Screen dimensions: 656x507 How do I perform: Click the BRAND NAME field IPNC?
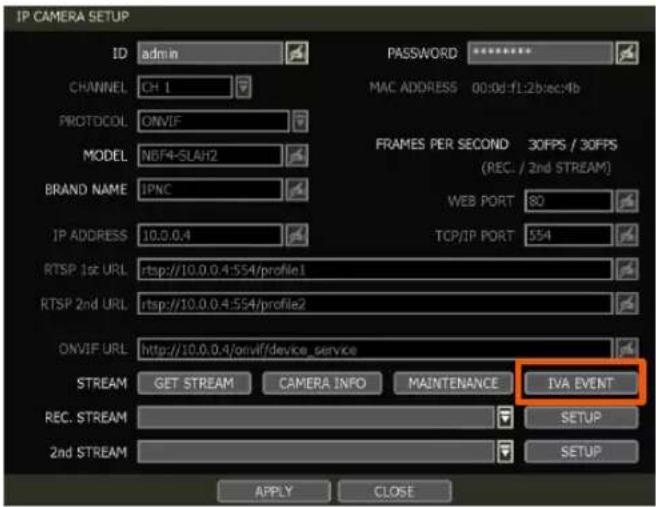click(x=210, y=189)
